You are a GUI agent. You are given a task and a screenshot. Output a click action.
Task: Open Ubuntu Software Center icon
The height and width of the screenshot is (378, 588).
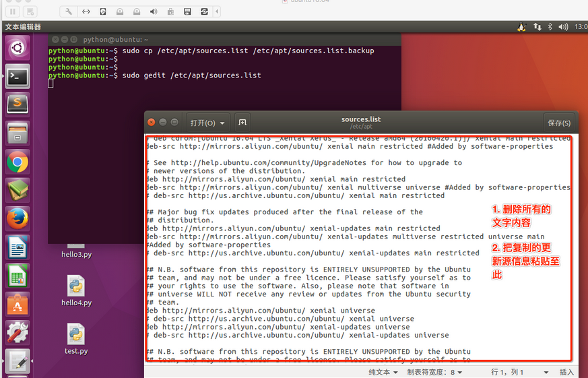pos(18,304)
